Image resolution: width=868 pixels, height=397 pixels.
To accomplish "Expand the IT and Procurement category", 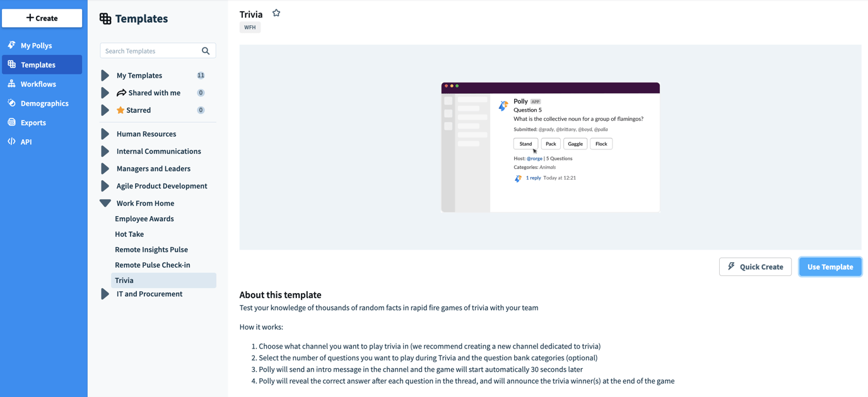I will [105, 294].
